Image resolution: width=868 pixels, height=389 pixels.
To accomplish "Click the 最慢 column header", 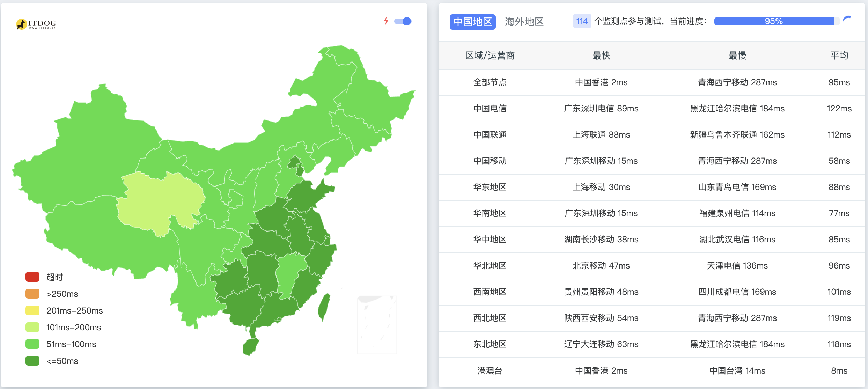I will click(x=737, y=56).
